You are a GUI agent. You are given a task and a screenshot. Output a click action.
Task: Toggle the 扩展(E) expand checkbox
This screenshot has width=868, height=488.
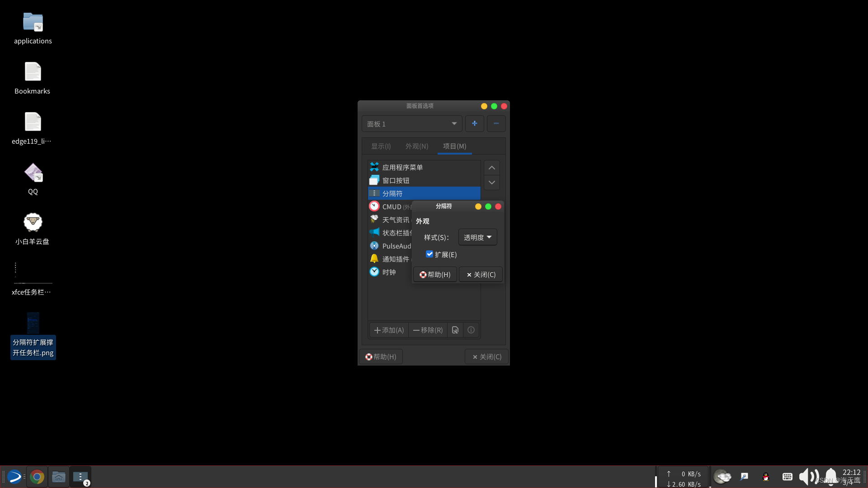[429, 254]
